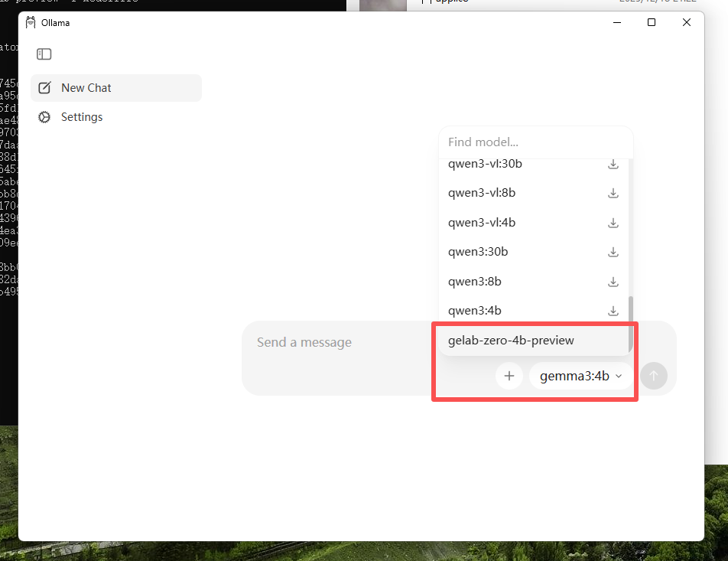This screenshot has height=561, width=728.
Task: Download the qwen3-vl:4b model
Action: [x=613, y=223]
